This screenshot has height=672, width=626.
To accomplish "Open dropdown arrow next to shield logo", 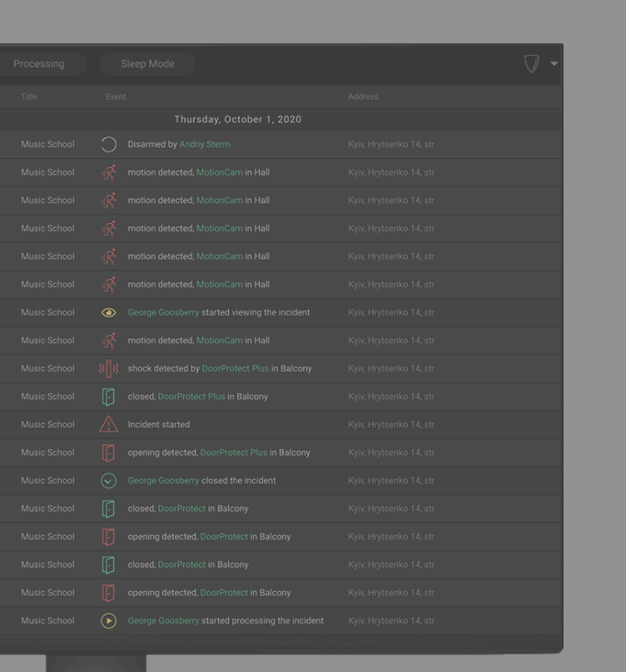I will click(554, 64).
